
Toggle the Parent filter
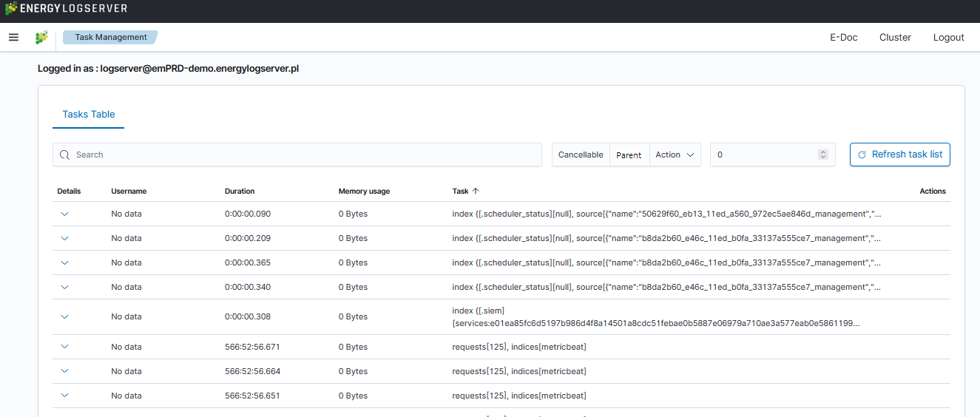pos(629,155)
